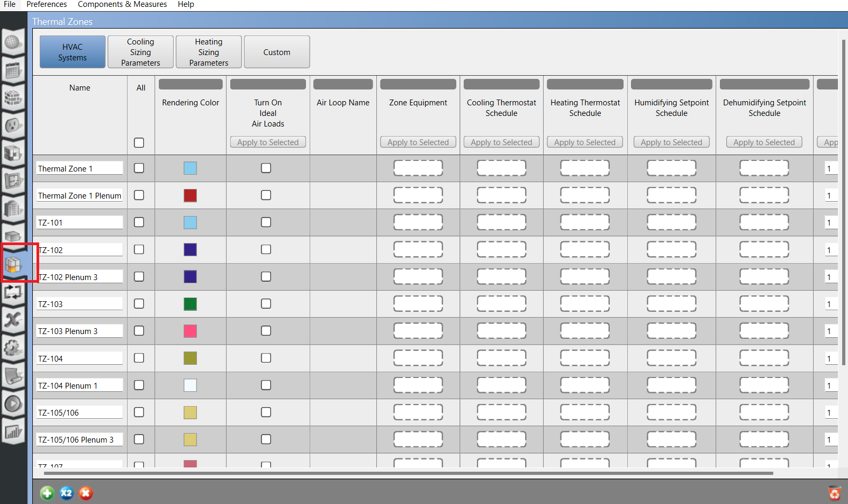Open the Spaces tab
Screen dimensions: 848x504
(13, 235)
